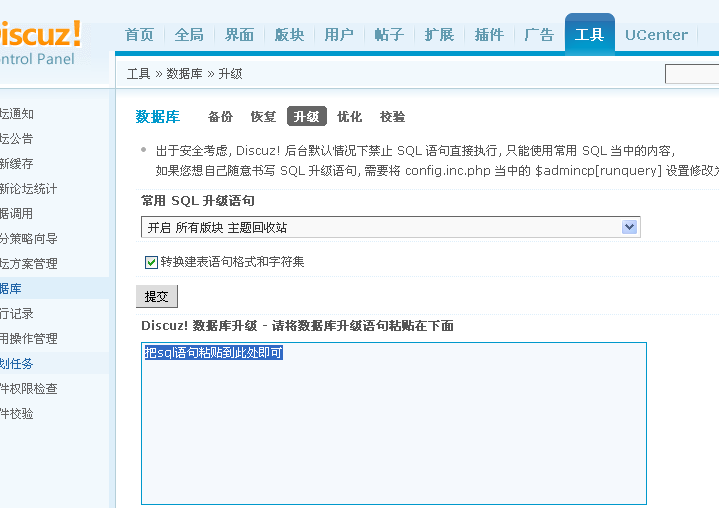Open the 积分策略向导 sidebar item

[28, 238]
